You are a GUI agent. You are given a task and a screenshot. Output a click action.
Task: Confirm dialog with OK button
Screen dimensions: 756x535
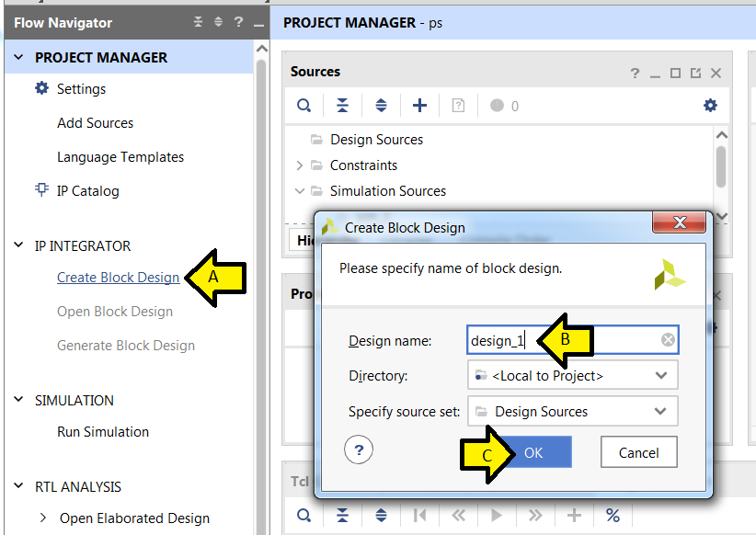point(533,452)
